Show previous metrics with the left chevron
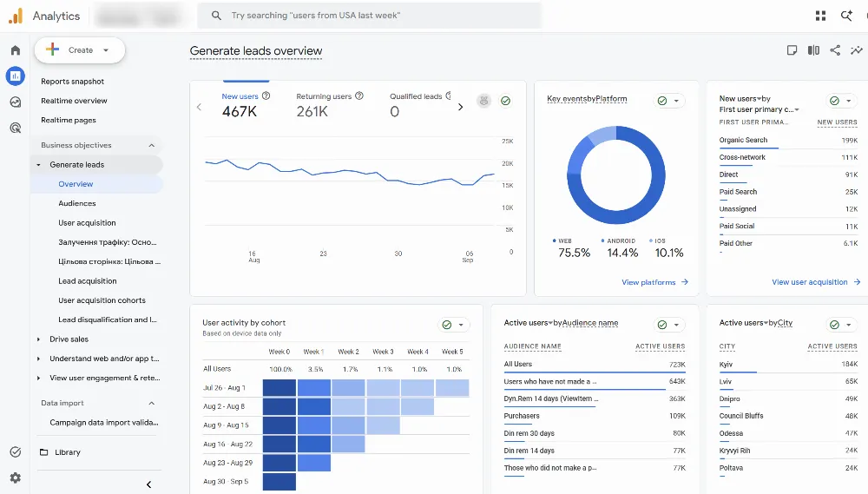The height and width of the screenshot is (494, 868). tap(200, 107)
